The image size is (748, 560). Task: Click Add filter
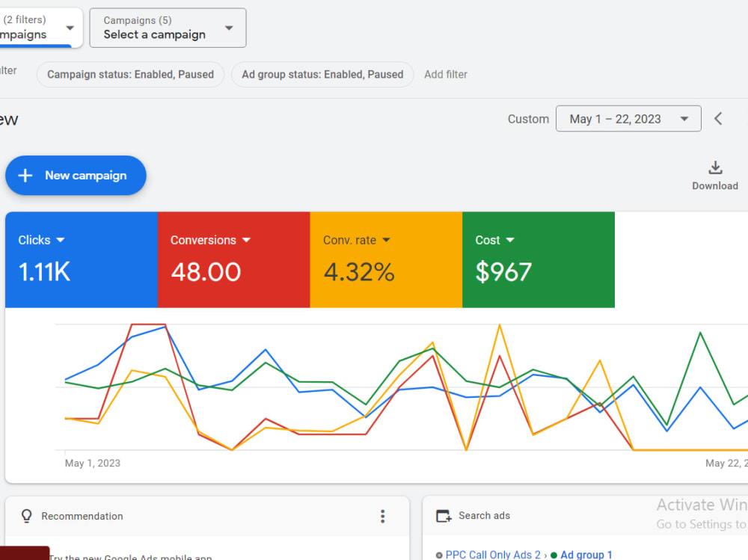pos(446,75)
